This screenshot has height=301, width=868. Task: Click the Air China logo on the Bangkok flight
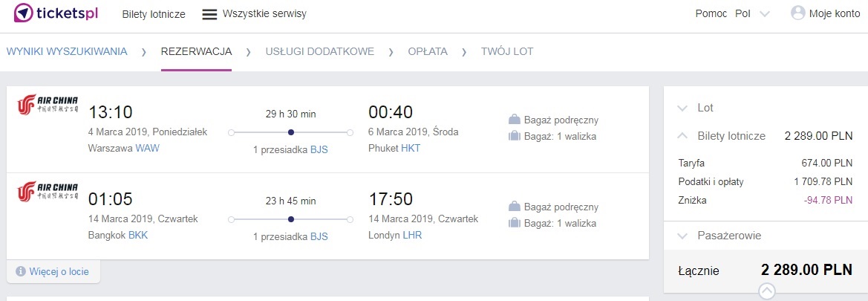pos(48,191)
